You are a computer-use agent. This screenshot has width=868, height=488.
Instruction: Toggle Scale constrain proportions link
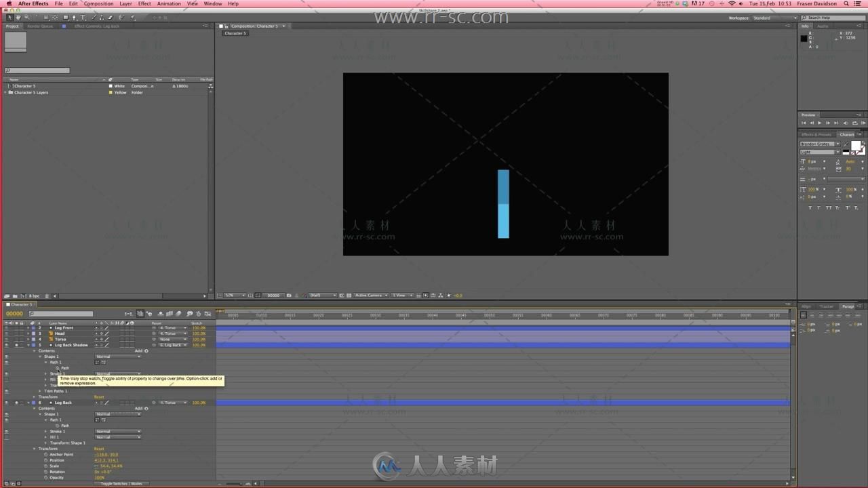[96, 466]
